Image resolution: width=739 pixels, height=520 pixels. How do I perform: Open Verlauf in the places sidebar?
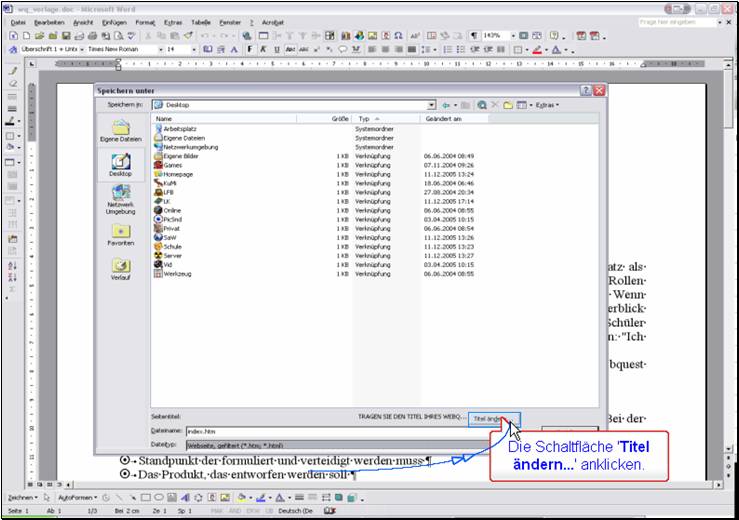(x=120, y=269)
